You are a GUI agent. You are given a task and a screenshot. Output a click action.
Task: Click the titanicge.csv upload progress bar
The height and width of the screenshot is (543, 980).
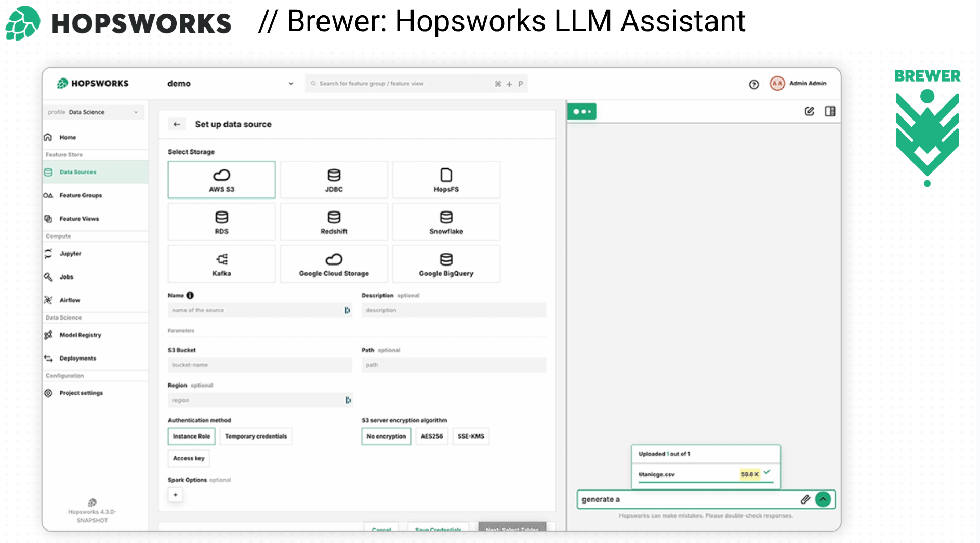pos(706,483)
